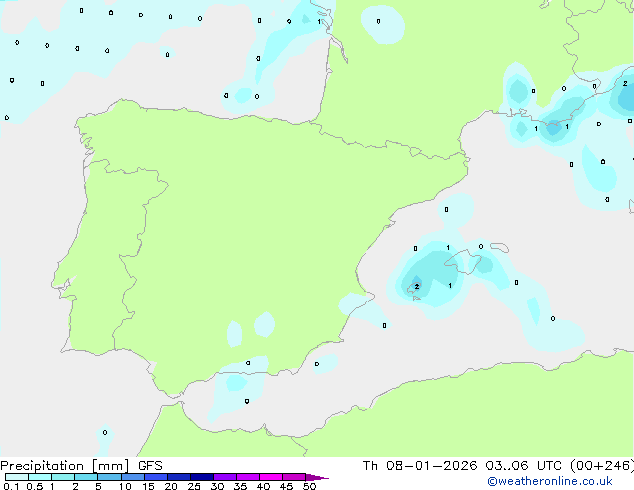The width and height of the screenshot is (634, 490).
Task: Pick the legend swatch between 1 and 2
Action: tap(63, 477)
